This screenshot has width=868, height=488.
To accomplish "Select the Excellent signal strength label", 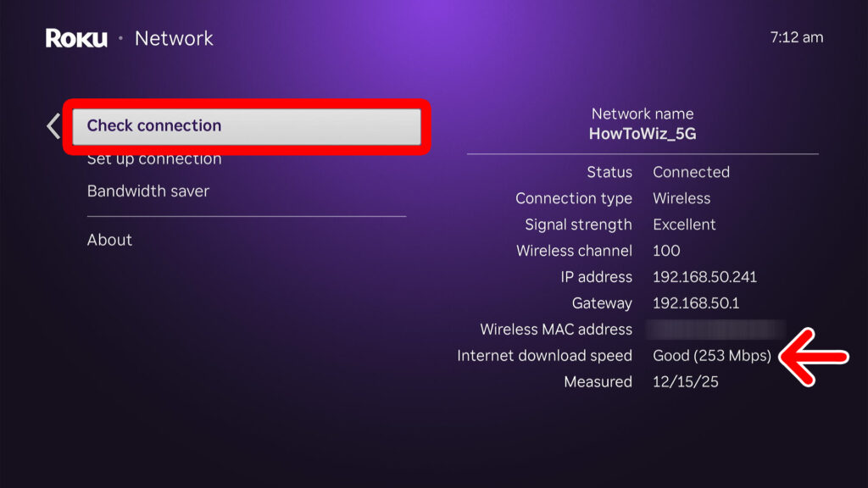I will (x=683, y=225).
